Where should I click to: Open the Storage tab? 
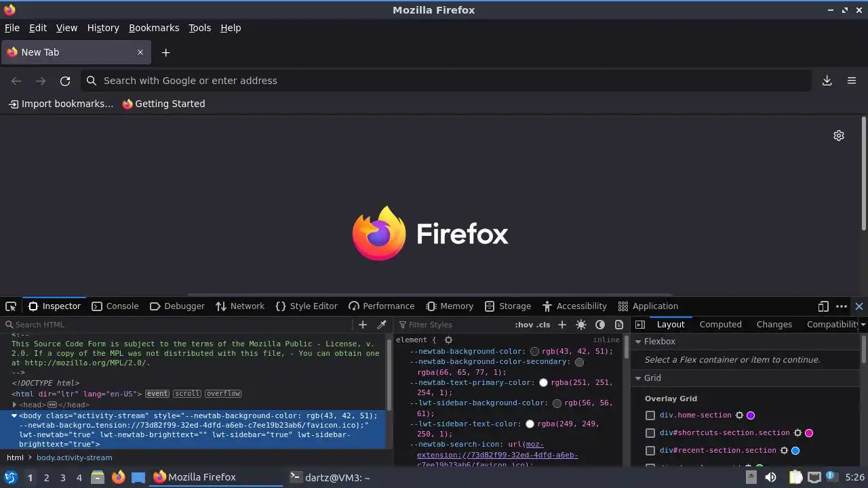pyautogui.click(x=508, y=306)
